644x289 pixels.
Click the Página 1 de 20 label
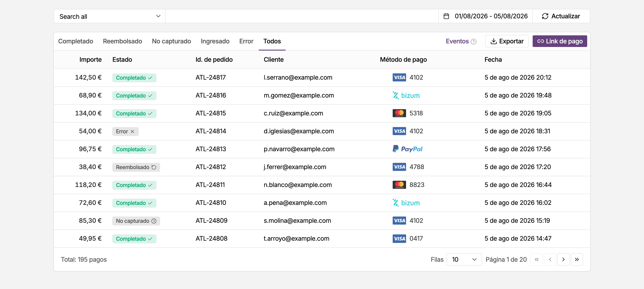(506, 259)
